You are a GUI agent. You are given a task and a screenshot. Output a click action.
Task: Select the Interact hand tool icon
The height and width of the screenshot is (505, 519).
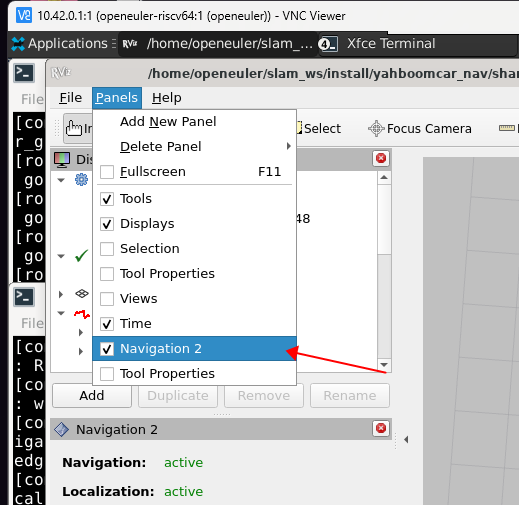click(x=74, y=128)
